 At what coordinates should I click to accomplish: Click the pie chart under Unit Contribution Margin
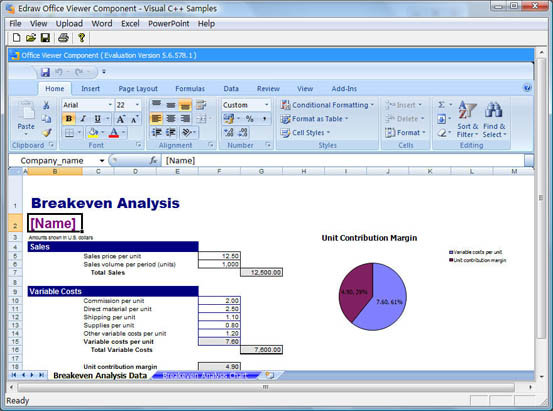click(372, 297)
